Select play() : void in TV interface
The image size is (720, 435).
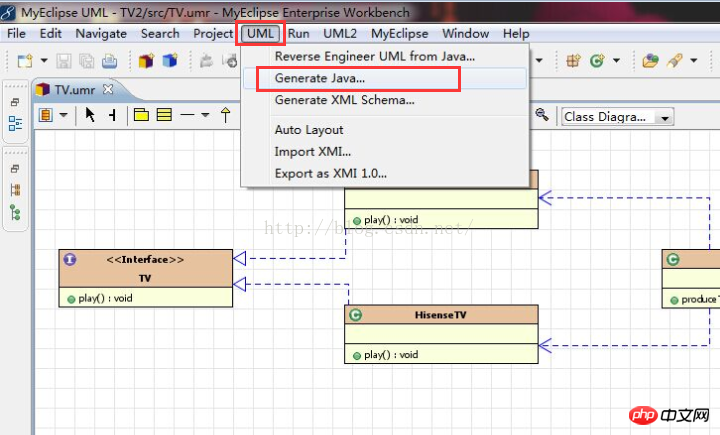105,298
